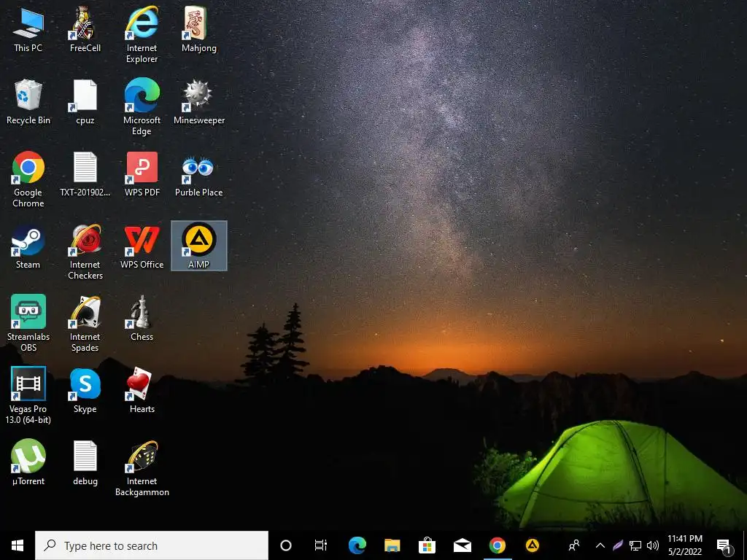Open the Mail app on taskbar

click(462, 545)
